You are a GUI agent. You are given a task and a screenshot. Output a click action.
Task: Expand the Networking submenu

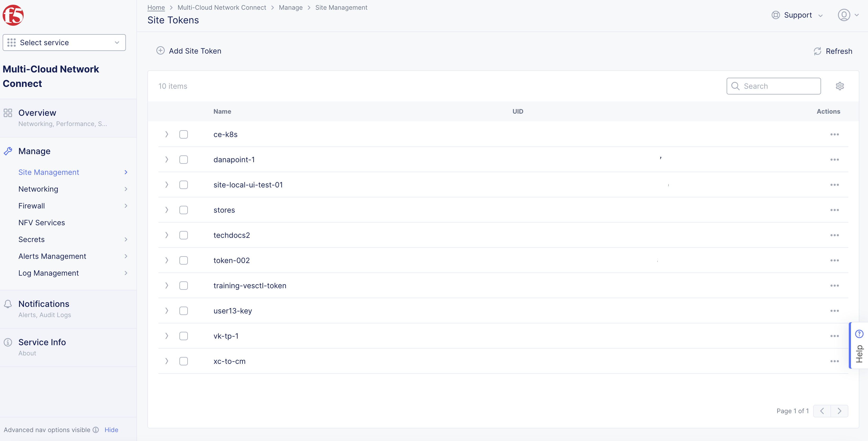pos(38,189)
